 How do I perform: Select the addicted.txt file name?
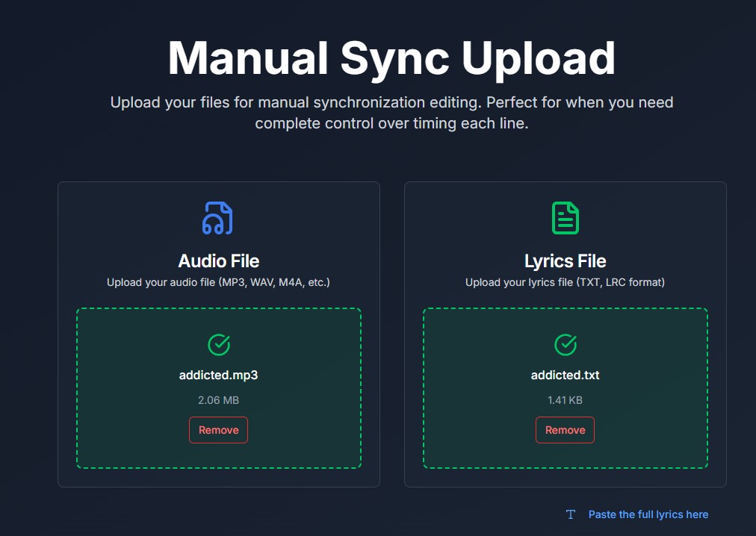pos(565,375)
